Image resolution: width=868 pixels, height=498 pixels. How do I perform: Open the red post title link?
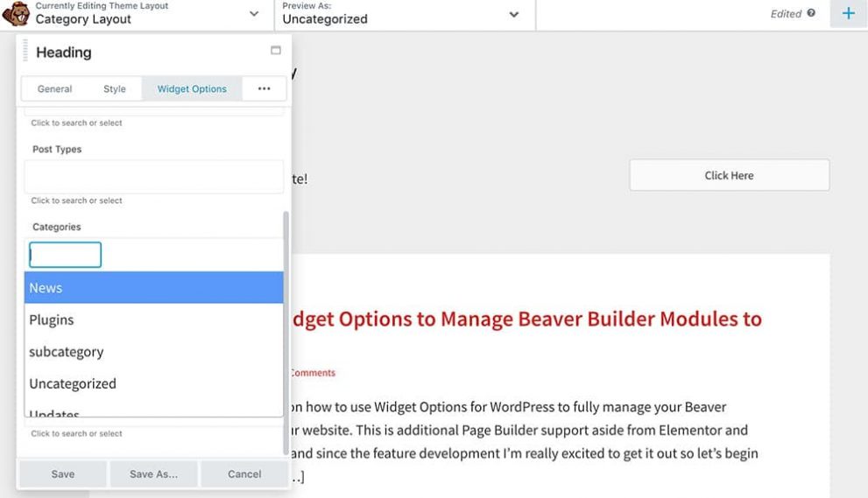point(527,319)
